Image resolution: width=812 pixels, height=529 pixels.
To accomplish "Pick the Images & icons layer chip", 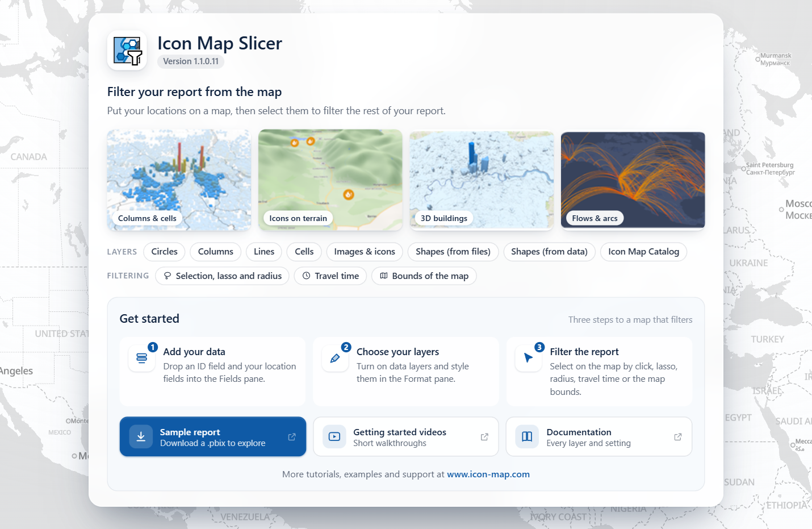I will [365, 252].
